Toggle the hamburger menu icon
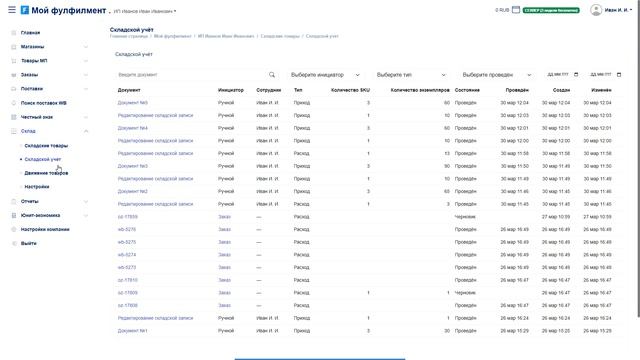The height and width of the screenshot is (360, 640). [x=12, y=10]
